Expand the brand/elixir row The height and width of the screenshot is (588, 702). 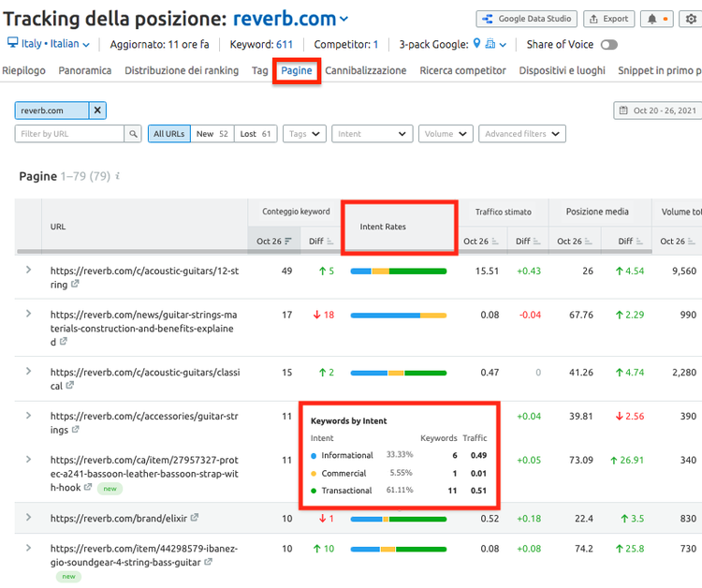tap(28, 517)
